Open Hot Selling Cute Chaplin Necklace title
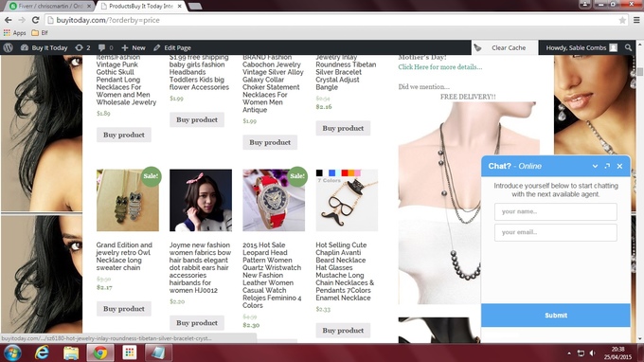644x362 pixels. [x=345, y=271]
